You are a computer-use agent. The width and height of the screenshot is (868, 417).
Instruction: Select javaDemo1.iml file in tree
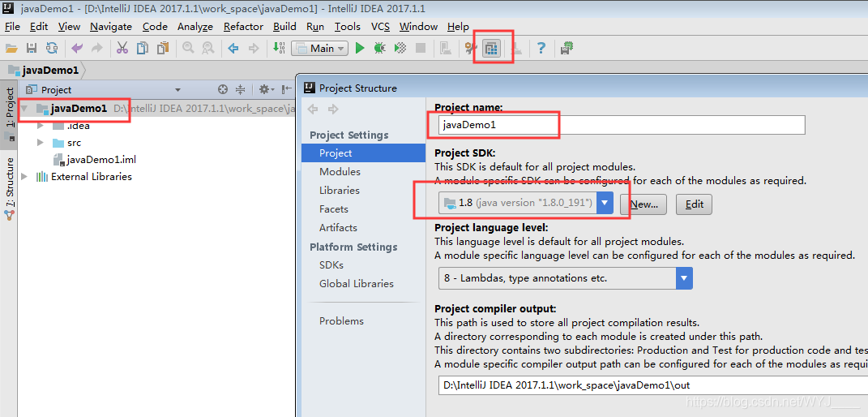[95, 160]
